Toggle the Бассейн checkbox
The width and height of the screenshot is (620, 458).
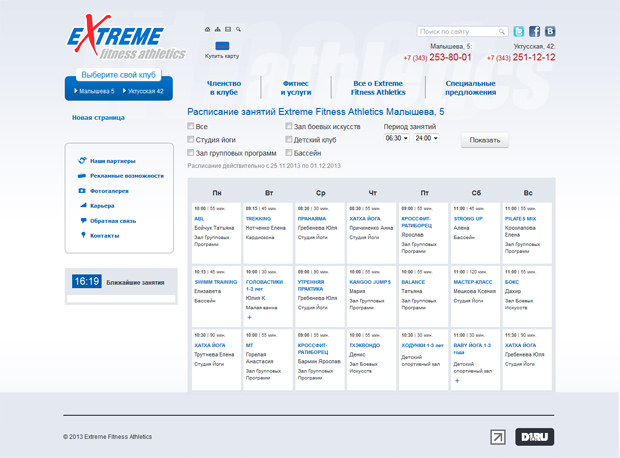coord(289,152)
